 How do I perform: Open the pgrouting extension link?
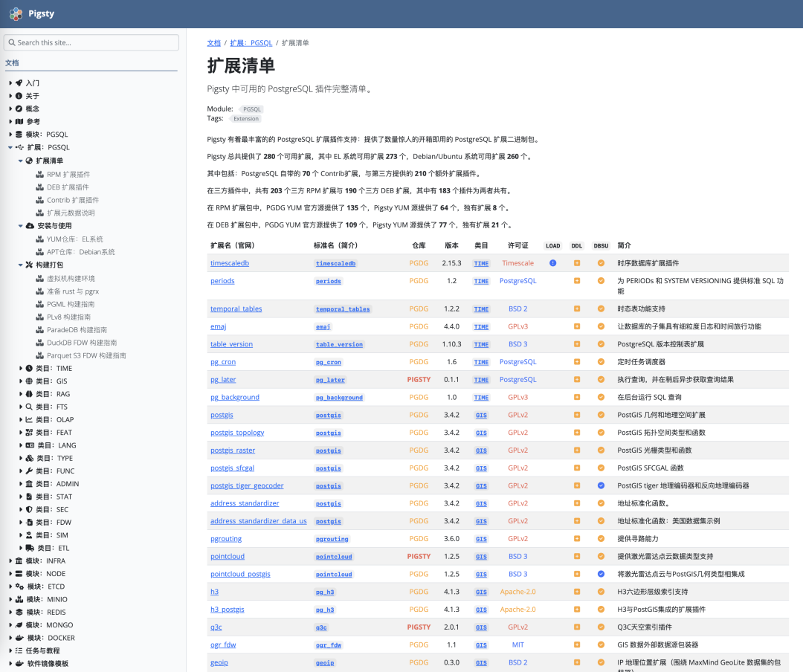tap(226, 539)
